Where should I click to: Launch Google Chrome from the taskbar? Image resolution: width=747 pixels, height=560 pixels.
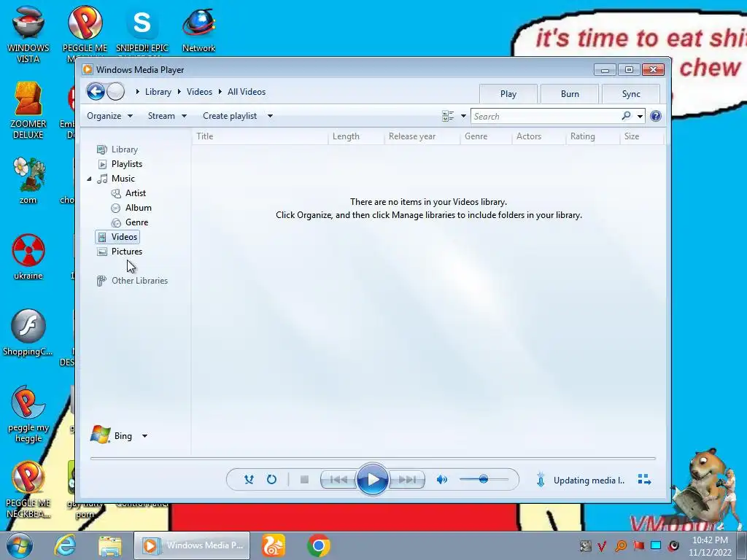pos(319,545)
